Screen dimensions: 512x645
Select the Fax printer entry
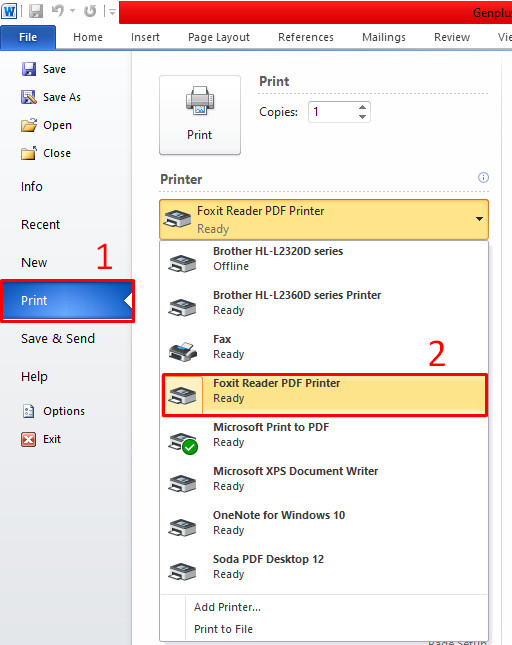point(324,347)
